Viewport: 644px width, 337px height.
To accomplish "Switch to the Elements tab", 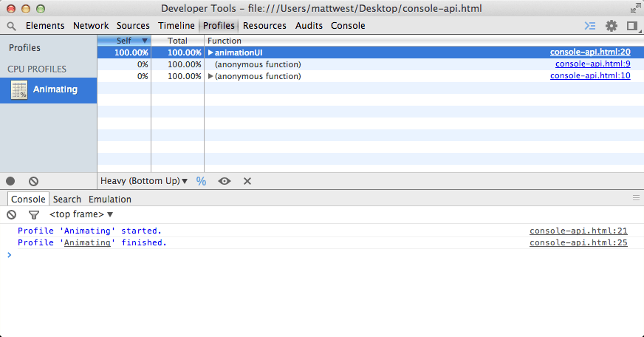I will pos(45,26).
